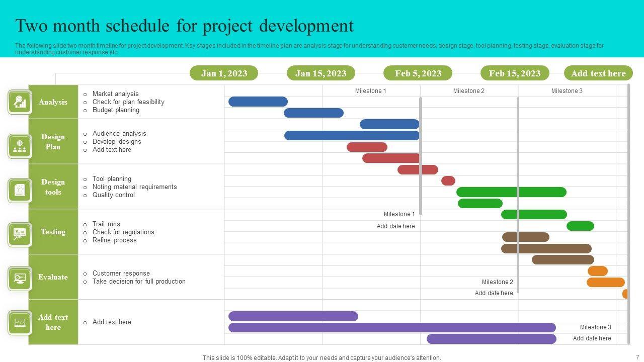Image resolution: width=644 pixels, height=362 pixels.
Task: Click the Add text here date pill
Action: 598,73
